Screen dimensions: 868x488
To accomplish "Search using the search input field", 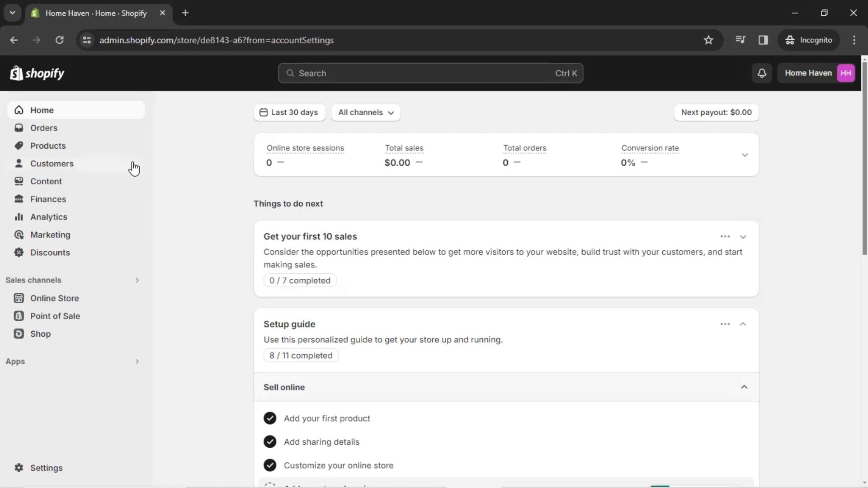I will coord(430,73).
